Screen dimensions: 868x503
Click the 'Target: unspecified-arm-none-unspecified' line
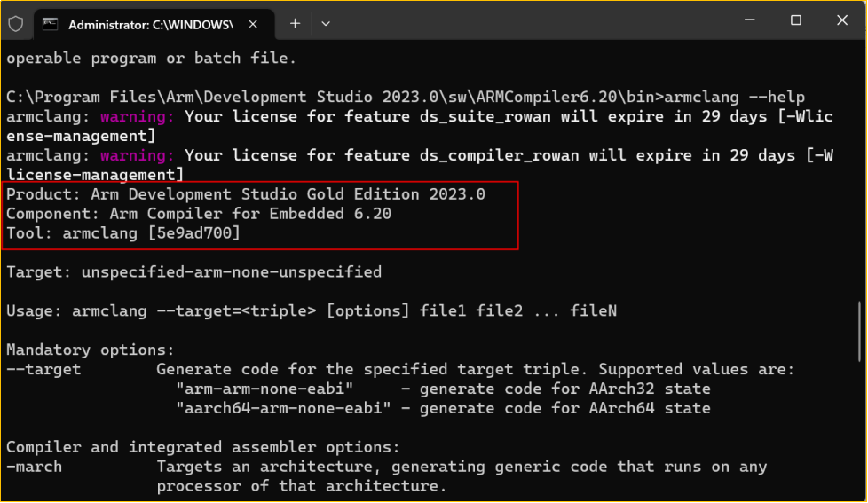tap(193, 272)
